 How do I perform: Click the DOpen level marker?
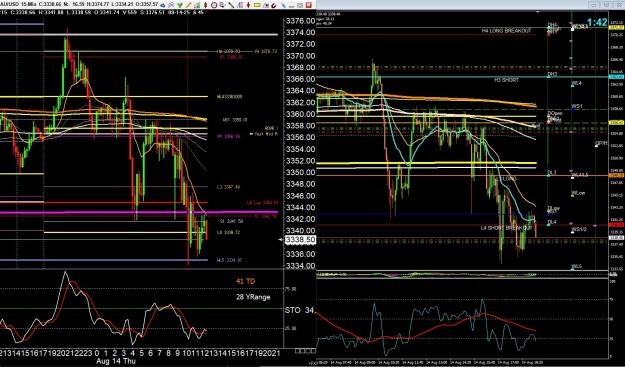555,114
